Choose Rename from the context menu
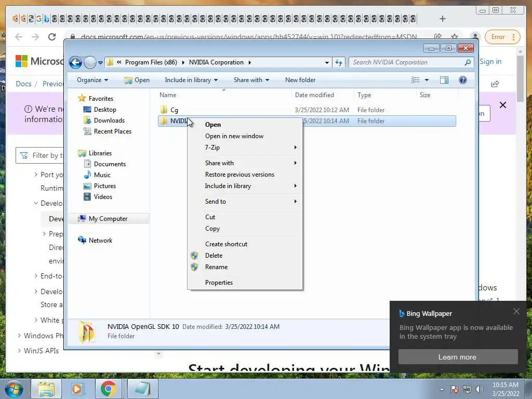Image resolution: width=532 pixels, height=399 pixels. [x=245, y=267]
